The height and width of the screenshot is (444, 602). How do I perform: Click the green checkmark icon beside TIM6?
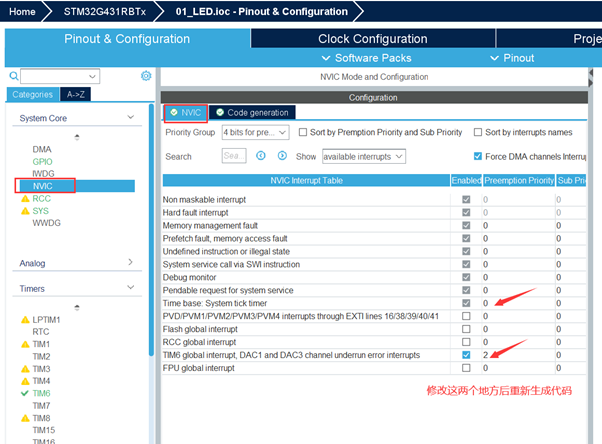click(25, 394)
